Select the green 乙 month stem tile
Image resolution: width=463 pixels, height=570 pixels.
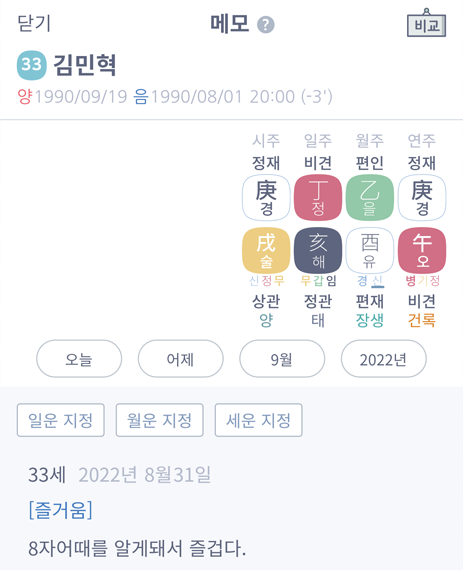coord(370,197)
